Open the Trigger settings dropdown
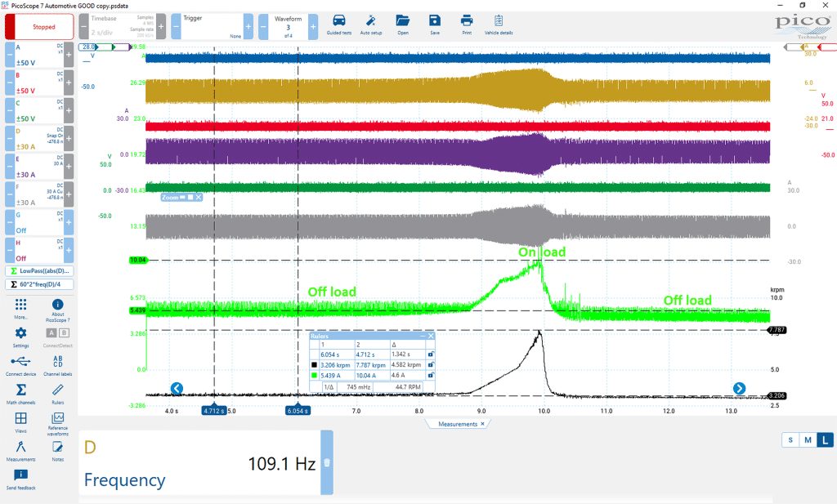This screenshot has height=504, width=837. point(213,26)
